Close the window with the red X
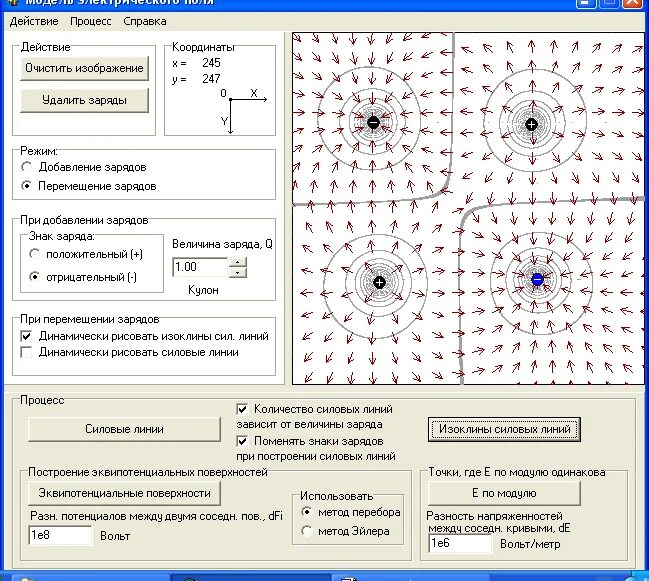This screenshot has width=649, height=581. coord(633,3)
